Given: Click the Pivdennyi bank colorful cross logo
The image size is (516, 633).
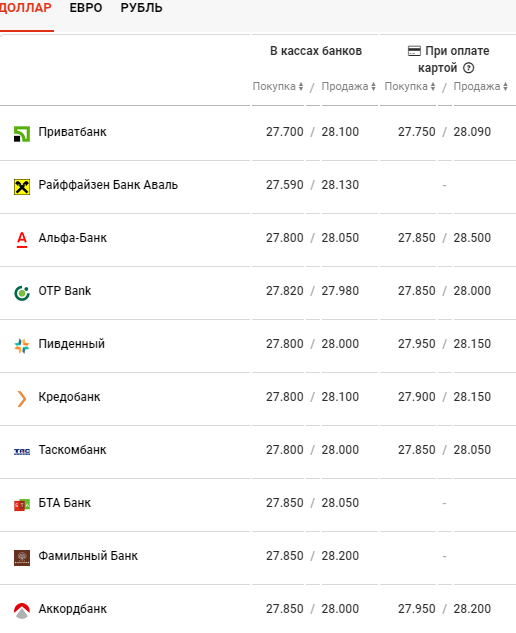Looking at the screenshot, I should (22, 346).
